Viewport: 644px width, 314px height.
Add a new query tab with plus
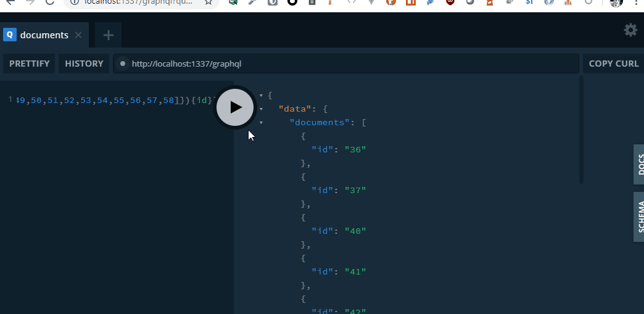109,35
